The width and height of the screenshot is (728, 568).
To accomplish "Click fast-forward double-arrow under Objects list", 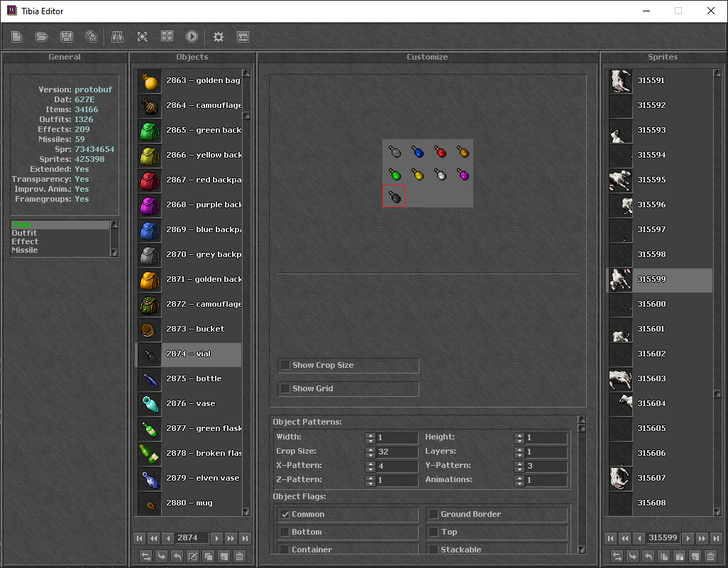I will point(231,538).
